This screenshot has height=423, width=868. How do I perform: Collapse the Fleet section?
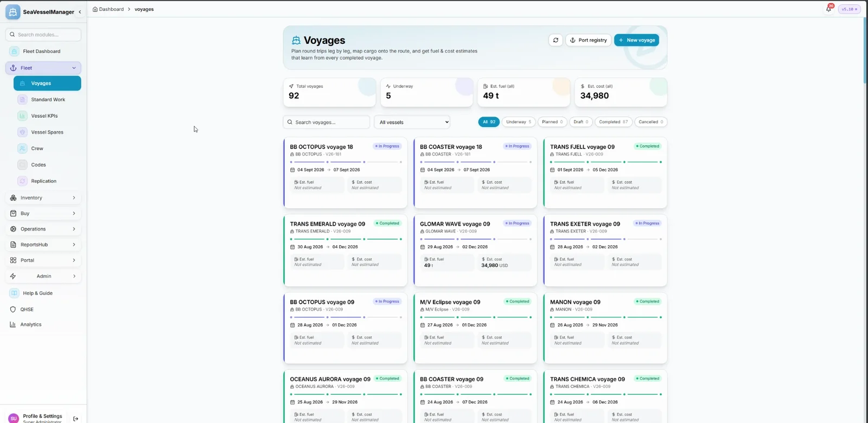click(x=43, y=68)
